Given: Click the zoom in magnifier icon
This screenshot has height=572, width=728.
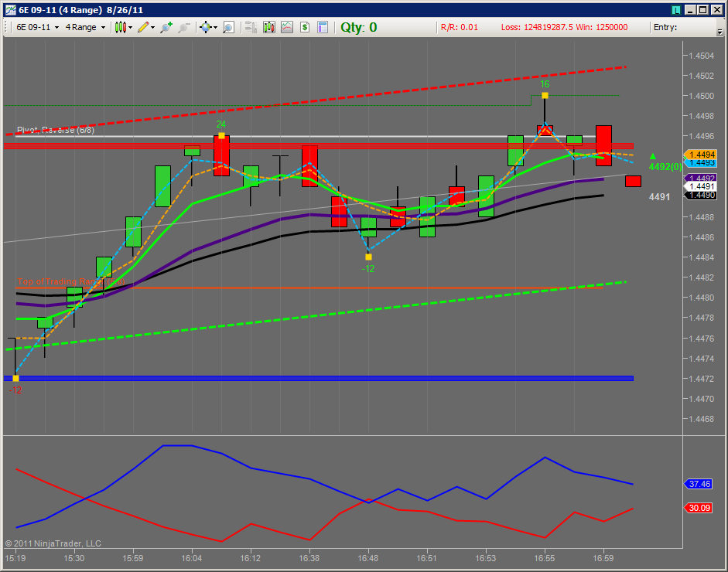Looking at the screenshot, I should pyautogui.click(x=166, y=27).
